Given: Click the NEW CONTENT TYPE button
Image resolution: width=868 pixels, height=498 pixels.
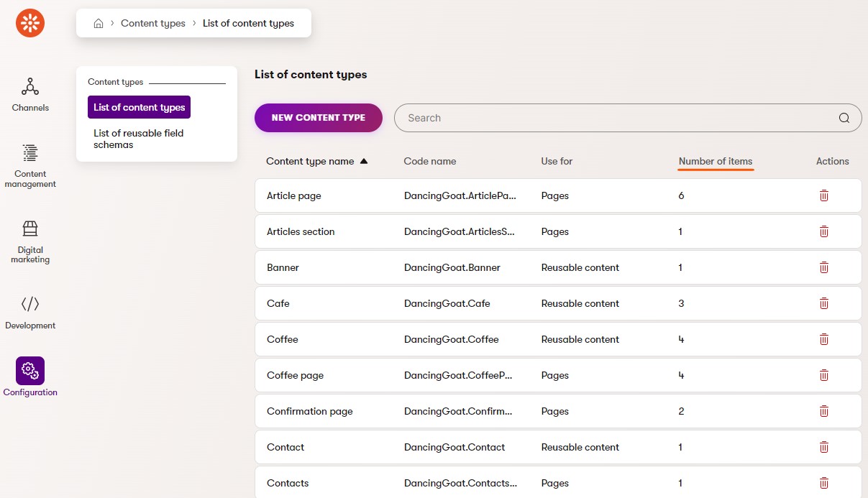Looking at the screenshot, I should coord(318,117).
